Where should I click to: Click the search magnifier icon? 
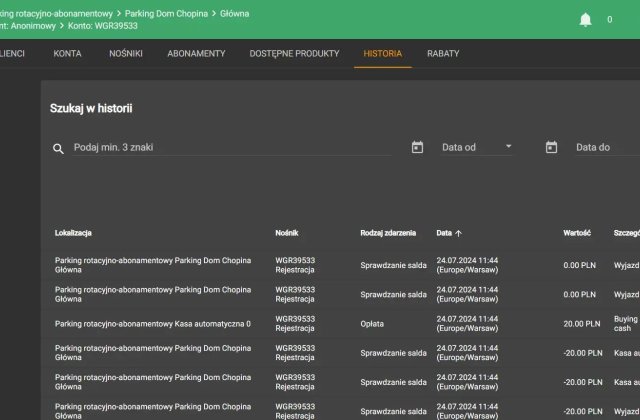[58, 148]
